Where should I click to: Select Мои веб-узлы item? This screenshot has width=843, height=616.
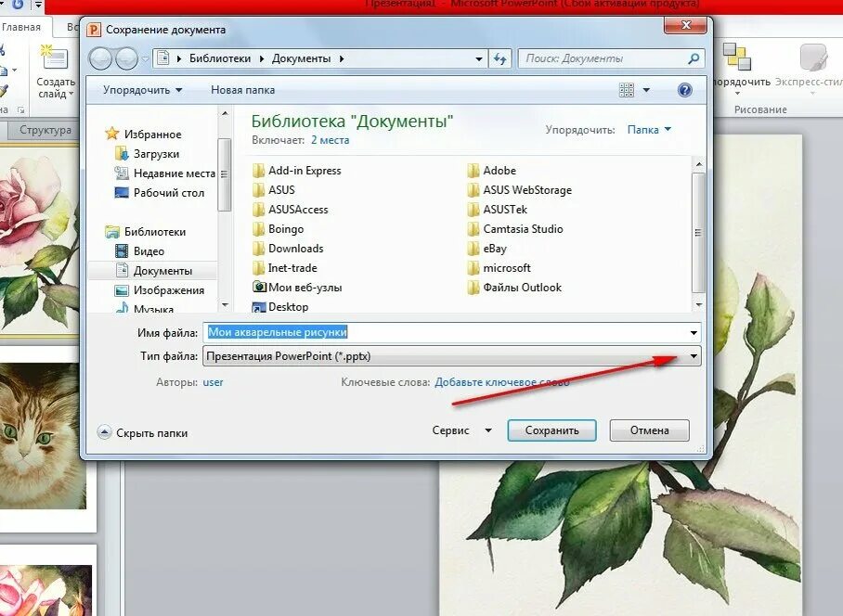297,288
